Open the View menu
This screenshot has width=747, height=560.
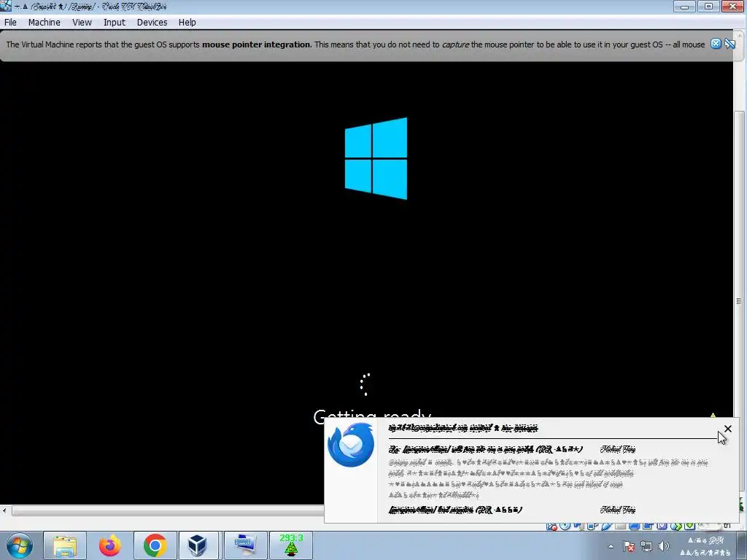pyautogui.click(x=82, y=23)
